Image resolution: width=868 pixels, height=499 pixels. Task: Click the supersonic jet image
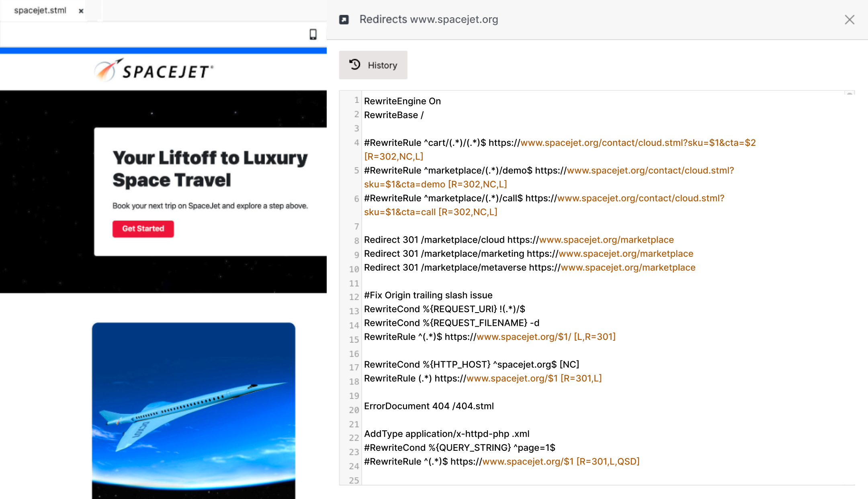pyautogui.click(x=194, y=411)
